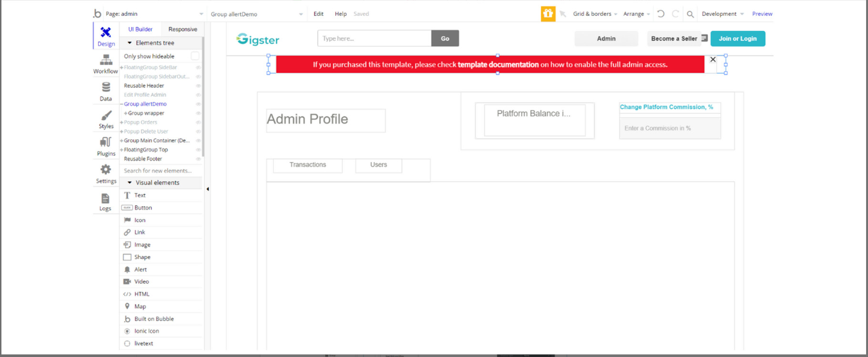This screenshot has width=868, height=357.
Task: Click the Become a Seller button
Action: coord(674,39)
